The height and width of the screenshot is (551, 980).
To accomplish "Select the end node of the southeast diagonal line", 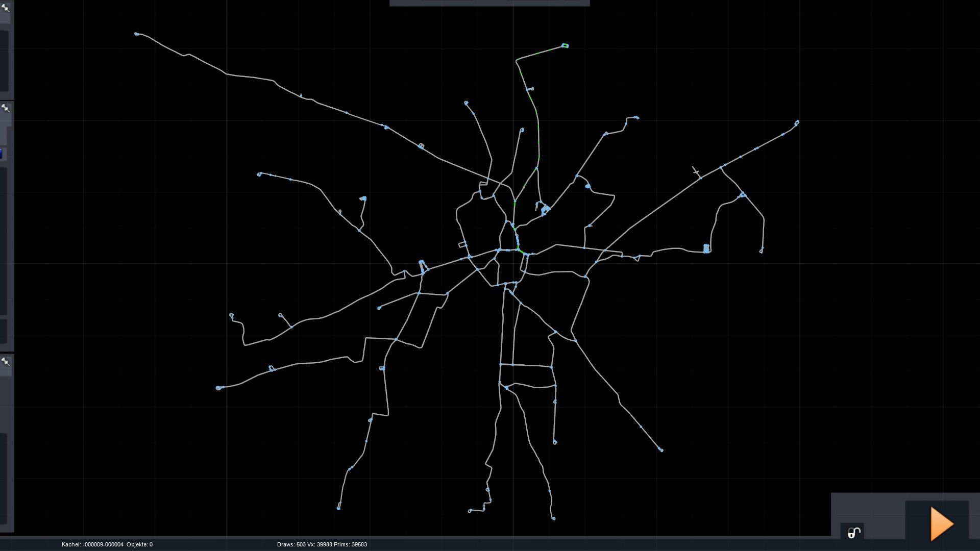I will tap(661, 450).
